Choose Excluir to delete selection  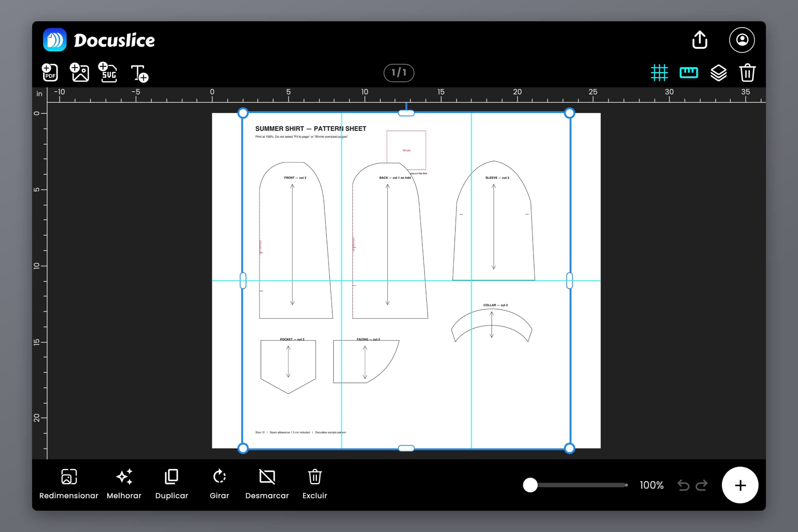(x=315, y=484)
